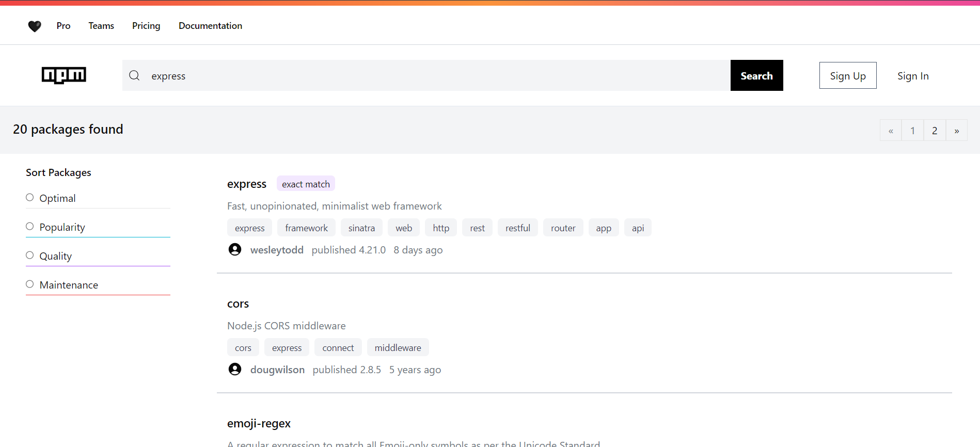Click '8 days ago' timestamp
This screenshot has height=447, width=980.
[418, 250]
